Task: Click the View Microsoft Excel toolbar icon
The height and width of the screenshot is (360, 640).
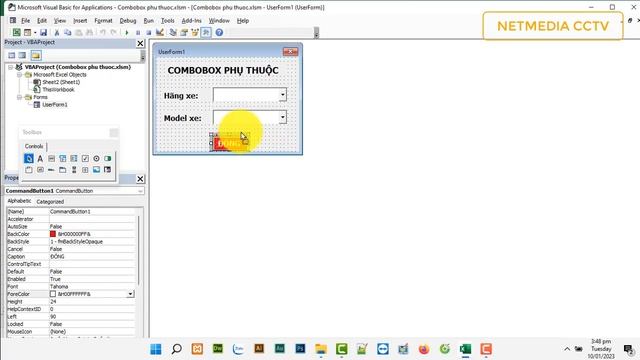Action: pyautogui.click(x=16, y=32)
